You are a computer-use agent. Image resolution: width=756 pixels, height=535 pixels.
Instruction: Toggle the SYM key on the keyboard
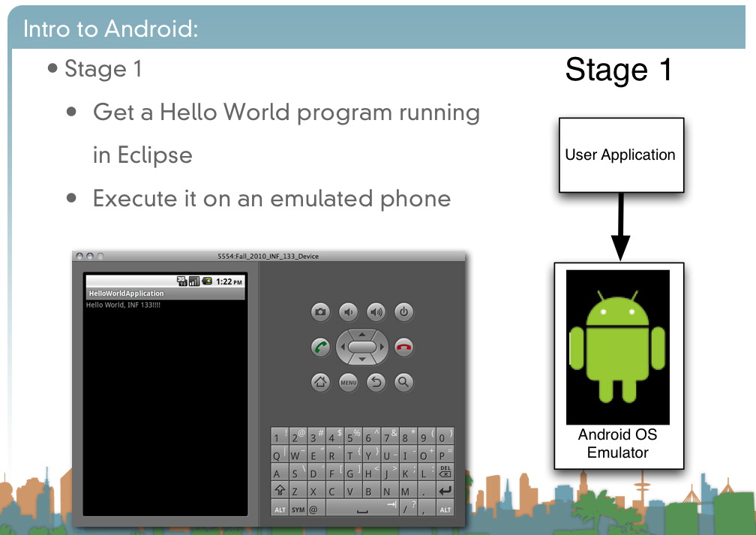(x=298, y=509)
